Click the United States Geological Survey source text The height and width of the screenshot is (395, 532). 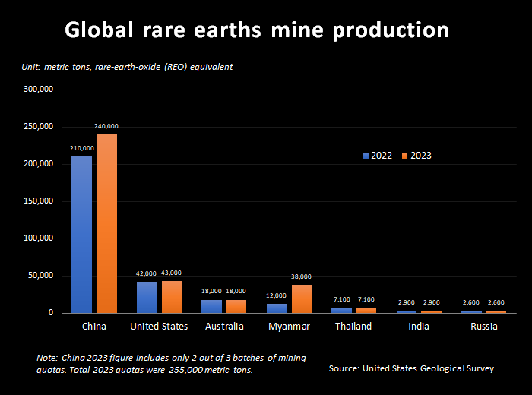coord(411,368)
